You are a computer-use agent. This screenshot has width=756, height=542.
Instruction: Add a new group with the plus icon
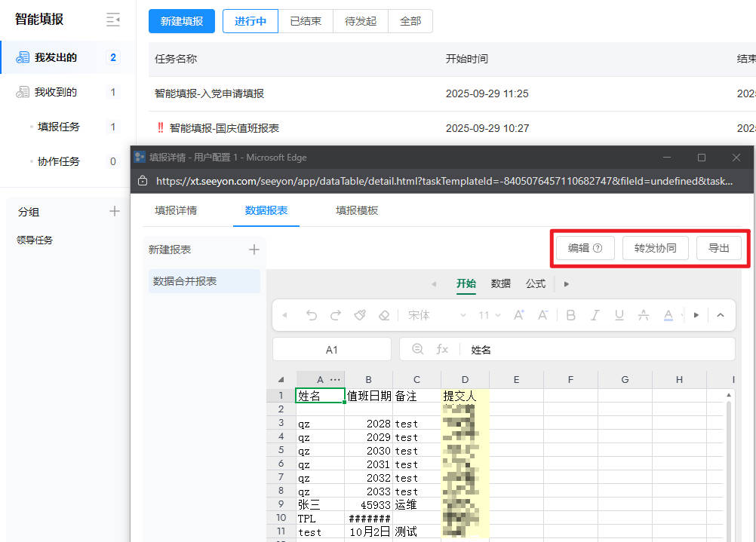tap(115, 212)
